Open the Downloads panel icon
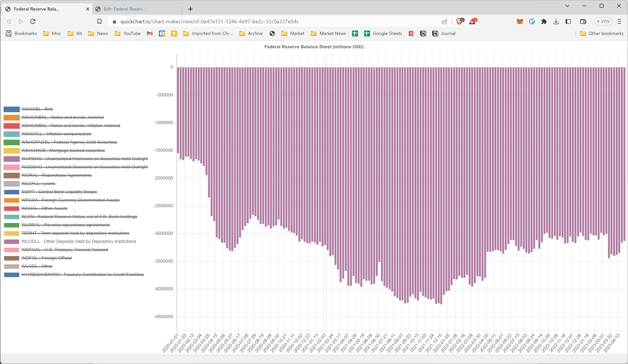This screenshot has height=364, width=628. [556, 21]
